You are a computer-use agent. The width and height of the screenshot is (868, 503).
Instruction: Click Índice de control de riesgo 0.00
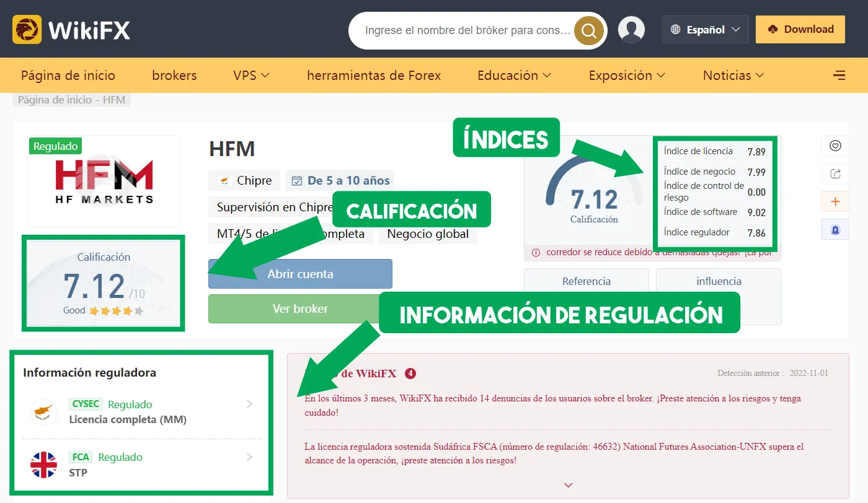tap(714, 191)
